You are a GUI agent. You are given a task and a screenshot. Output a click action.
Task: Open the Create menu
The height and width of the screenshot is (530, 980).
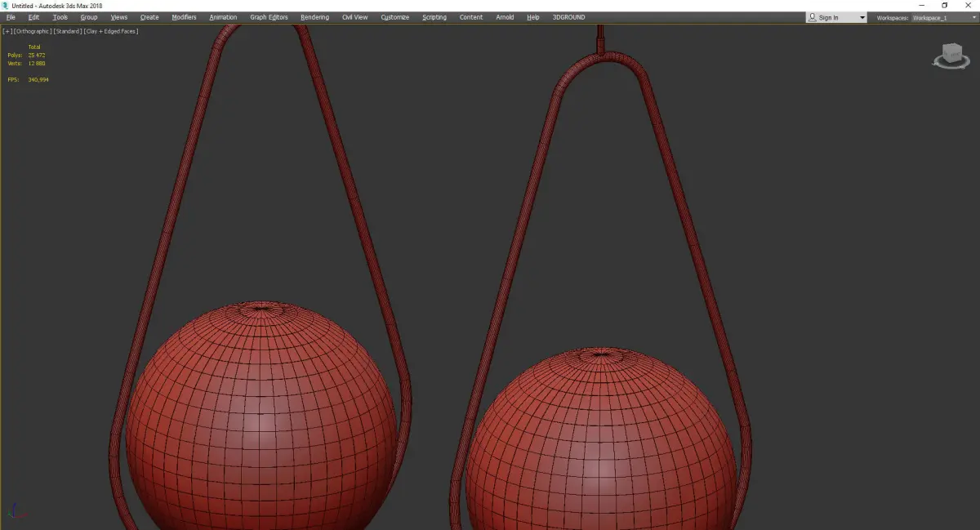pyautogui.click(x=149, y=17)
